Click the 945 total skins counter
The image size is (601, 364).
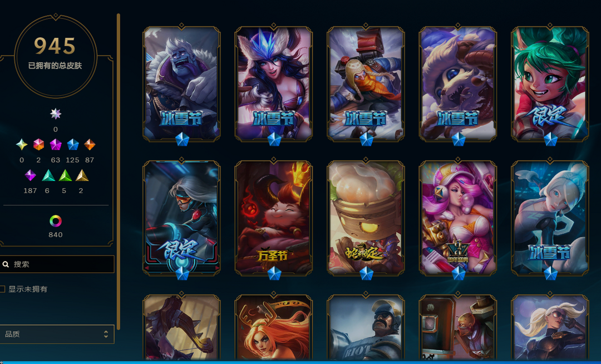pyautogui.click(x=55, y=46)
